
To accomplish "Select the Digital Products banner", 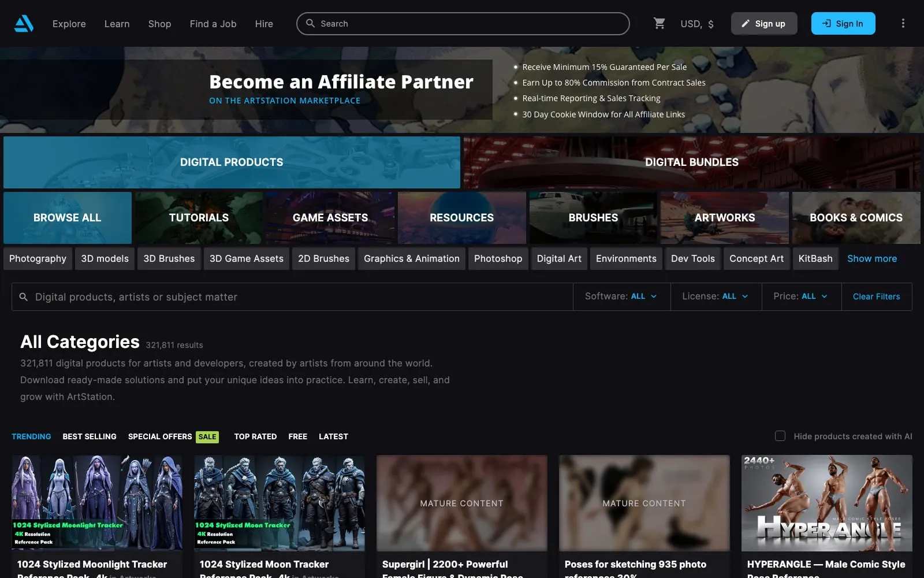I will (232, 162).
